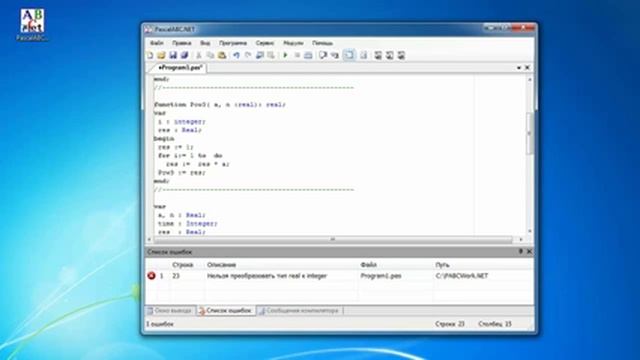Click the horizontal scrollbar thumb
This screenshot has width=640, height=360.
click(333, 240)
